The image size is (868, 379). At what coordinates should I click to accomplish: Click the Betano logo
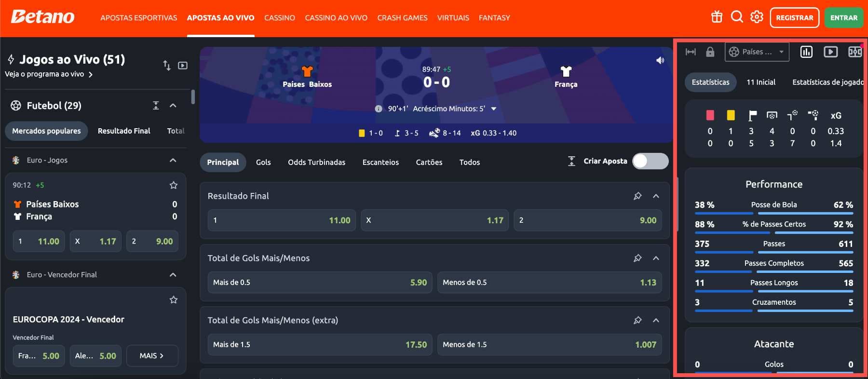[x=42, y=17]
